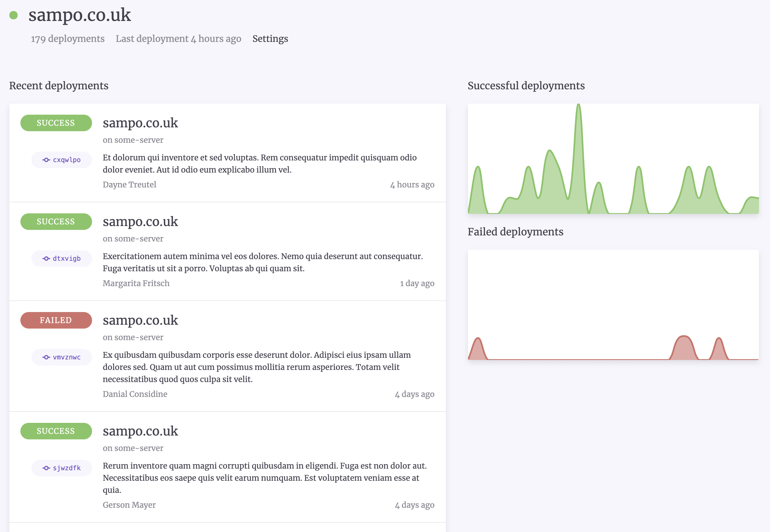Click 'on some-server' in Margarita Fritsch's deployment
The image size is (770, 532).
(x=133, y=239)
